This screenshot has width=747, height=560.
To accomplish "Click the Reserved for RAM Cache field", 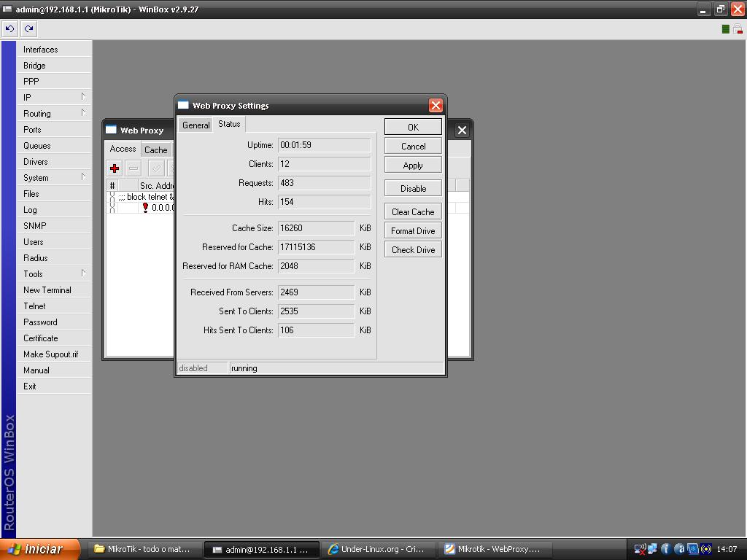I will click(x=317, y=266).
